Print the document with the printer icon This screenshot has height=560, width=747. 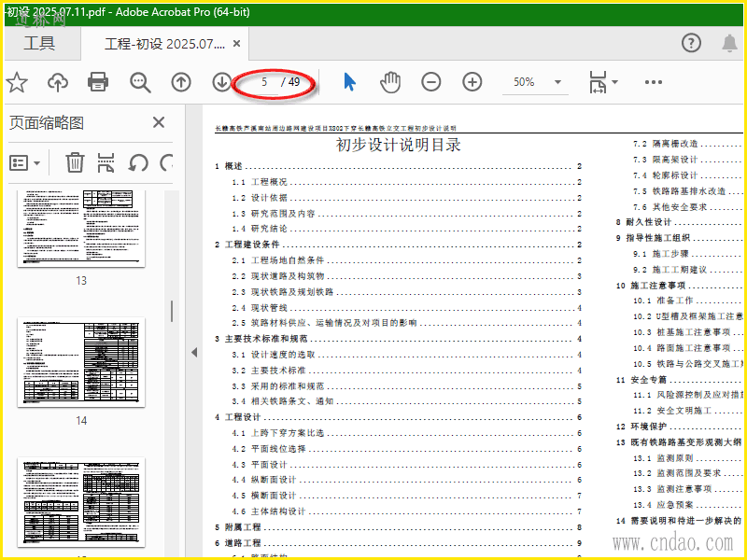click(98, 82)
